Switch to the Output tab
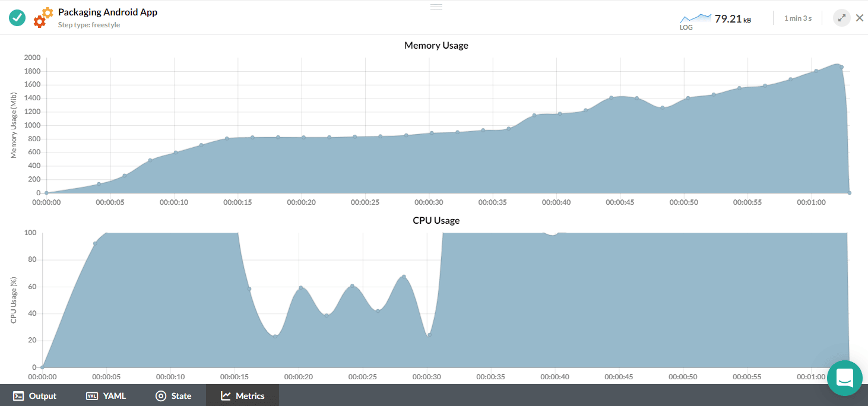The image size is (868, 406). (x=35, y=396)
